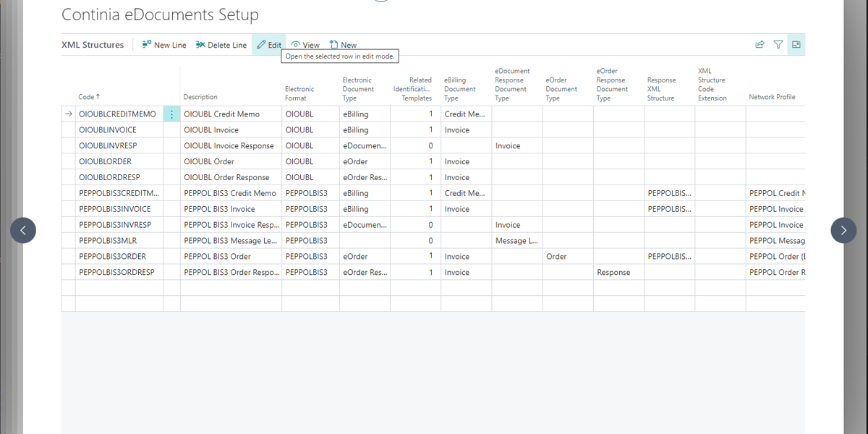The height and width of the screenshot is (434, 868).
Task: Select the XML Structures section title
Action: tap(93, 45)
